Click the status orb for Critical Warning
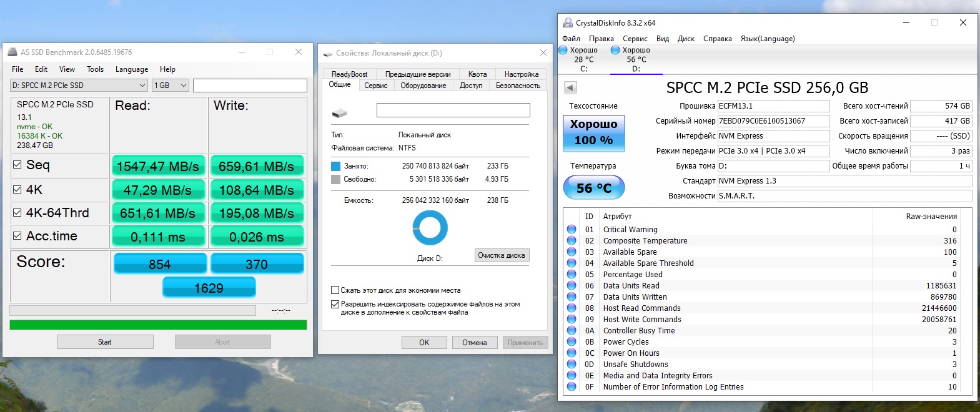 572,229
